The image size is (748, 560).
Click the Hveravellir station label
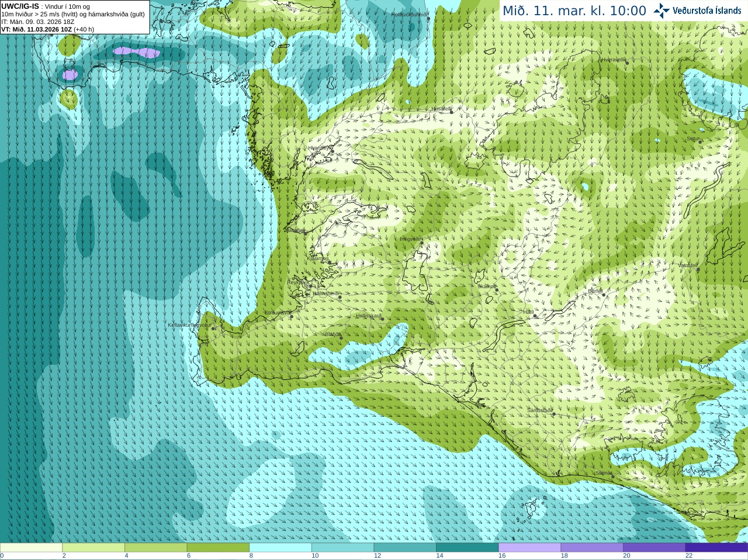point(613,60)
